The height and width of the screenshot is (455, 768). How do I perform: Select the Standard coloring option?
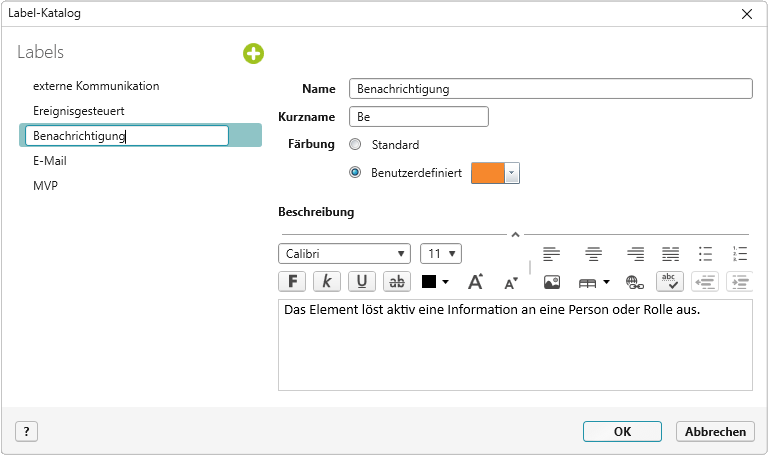tap(355, 144)
